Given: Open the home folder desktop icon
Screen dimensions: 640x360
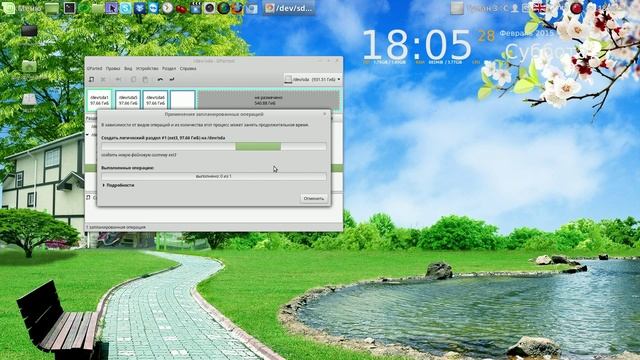Looking at the screenshot, I should pyautogui.click(x=29, y=66).
